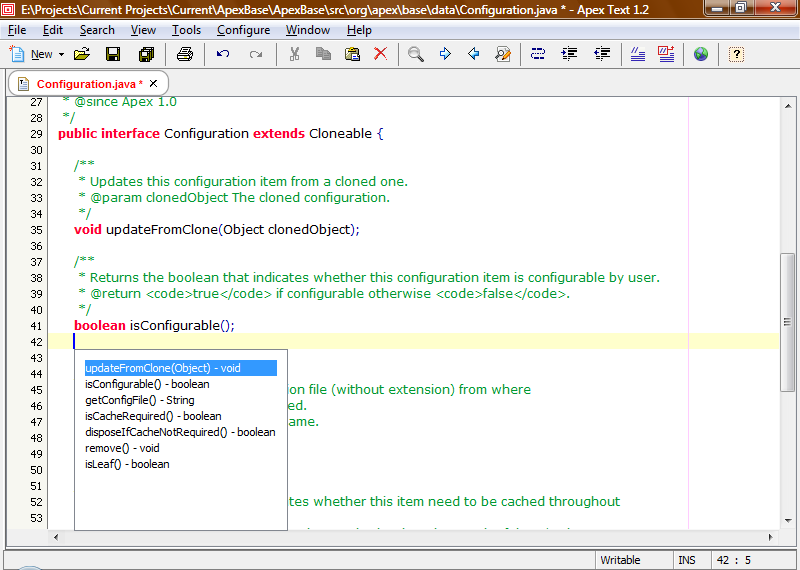Screen dimensions: 800x570
Task: Click the Open file folder icon
Action: click(x=82, y=54)
